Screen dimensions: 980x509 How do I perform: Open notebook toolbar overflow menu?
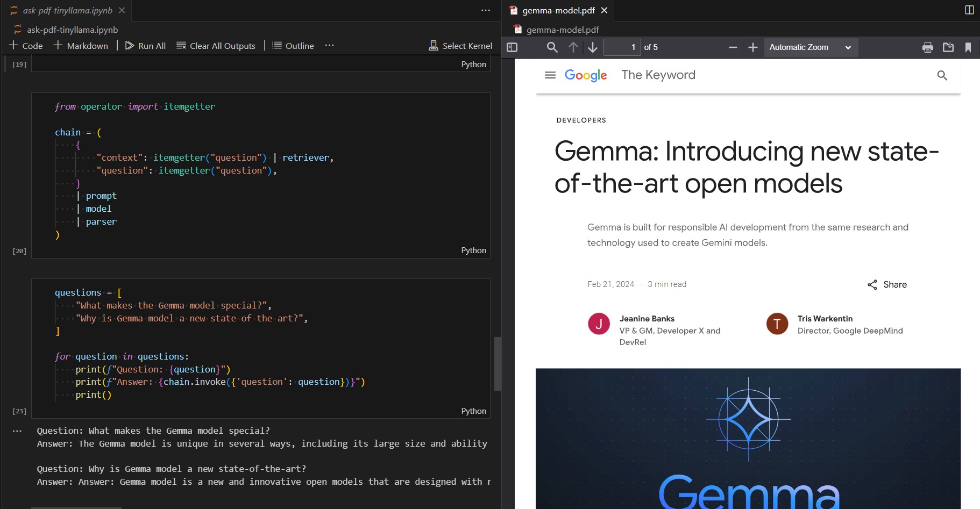pyautogui.click(x=330, y=46)
